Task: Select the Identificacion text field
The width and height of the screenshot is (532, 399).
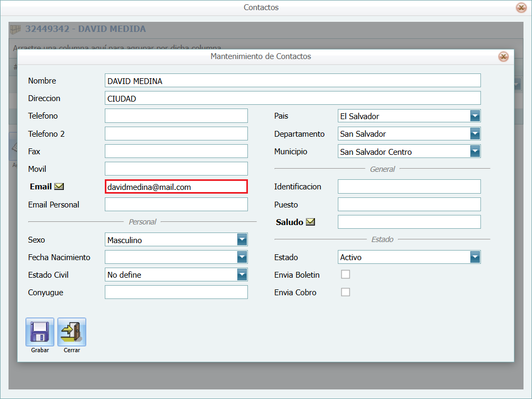Action: (x=409, y=187)
